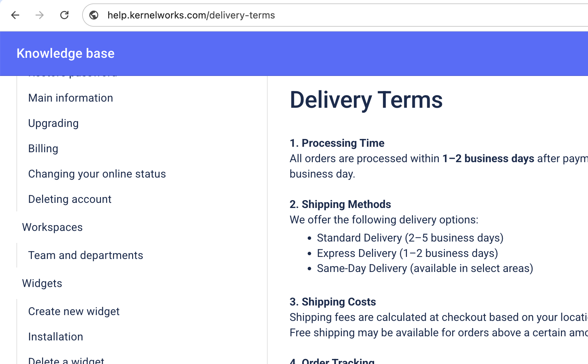The width and height of the screenshot is (588, 364).
Task: Open Changing your online status article
Action: click(97, 174)
